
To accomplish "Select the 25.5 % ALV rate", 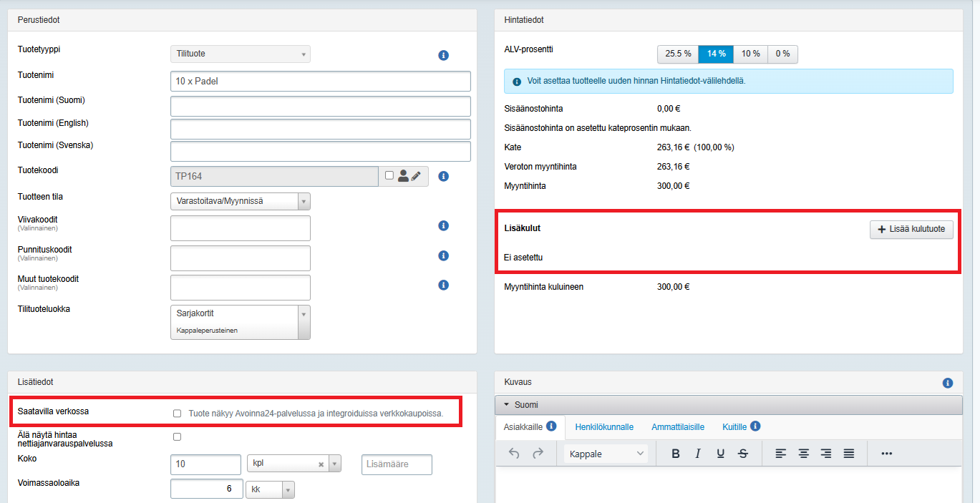I will (x=677, y=54).
